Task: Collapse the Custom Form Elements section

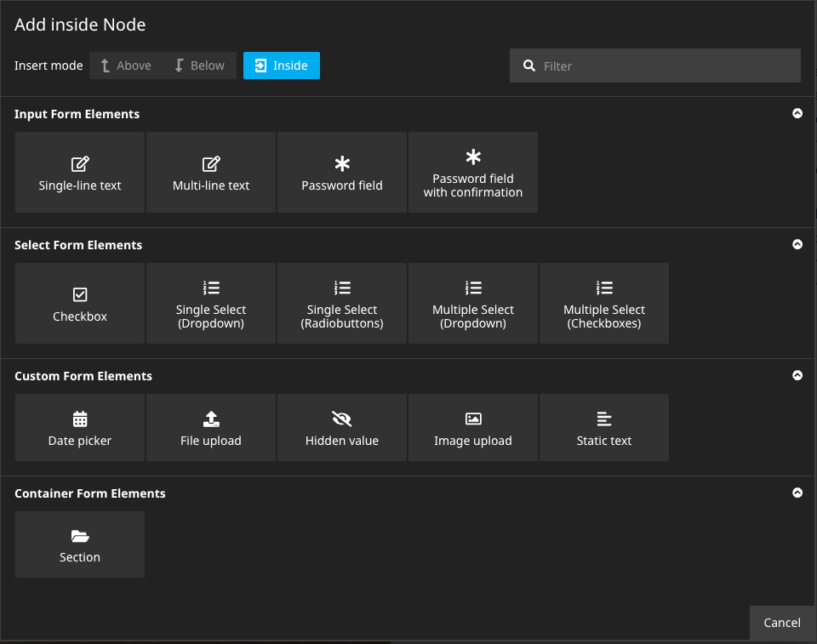Action: click(x=797, y=375)
